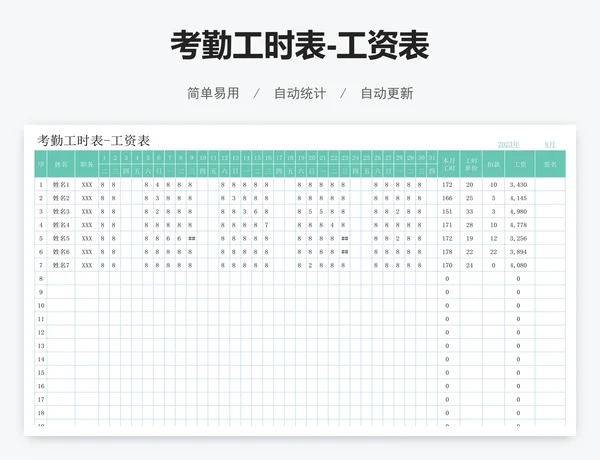Select monthly hours 178 for 姓名6
600x460 pixels.
(x=447, y=252)
